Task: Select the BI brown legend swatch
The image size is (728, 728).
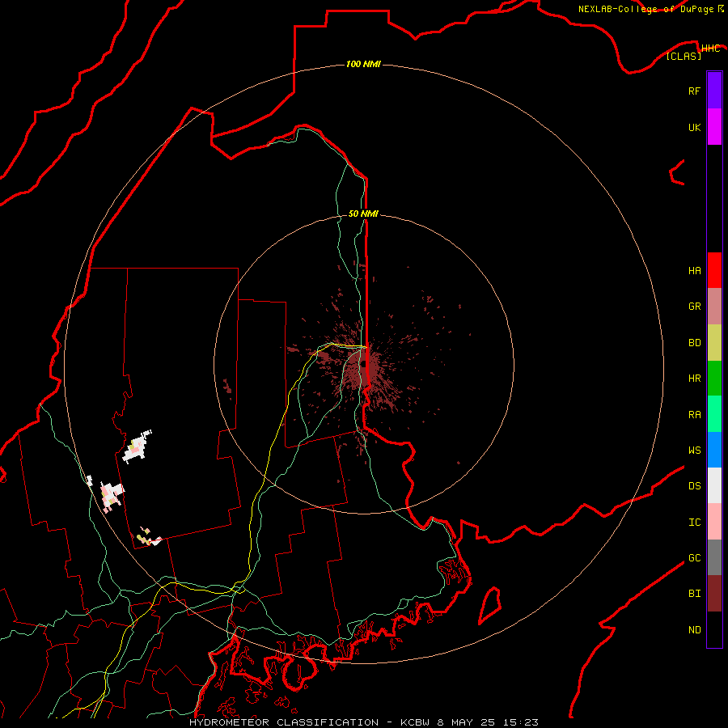Action: [x=714, y=594]
